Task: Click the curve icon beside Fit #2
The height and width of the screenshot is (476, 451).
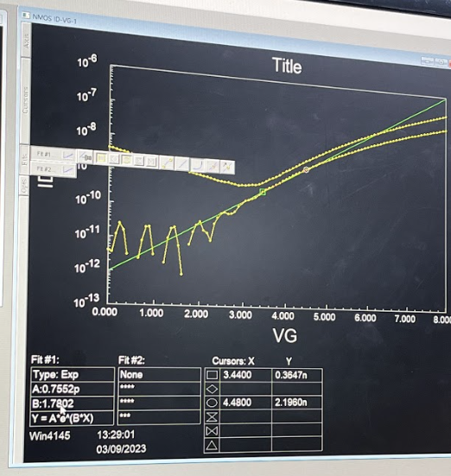Action: point(68,169)
